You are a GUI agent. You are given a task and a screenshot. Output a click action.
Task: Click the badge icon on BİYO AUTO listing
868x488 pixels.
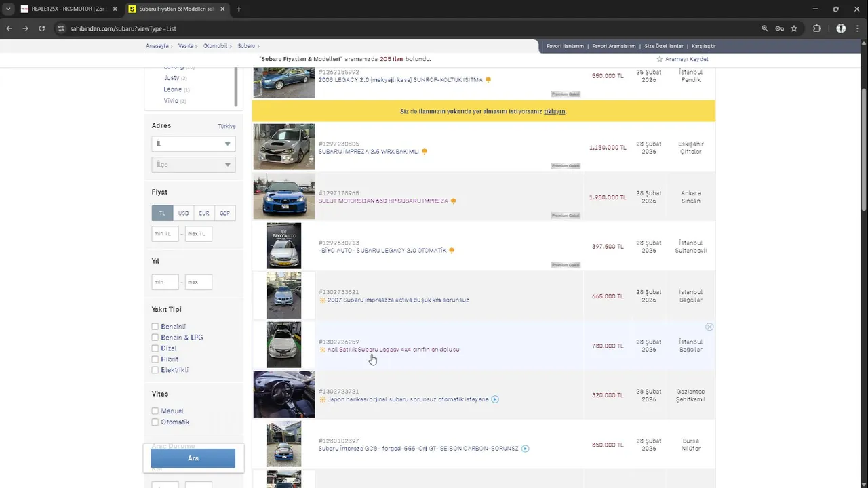click(x=452, y=251)
